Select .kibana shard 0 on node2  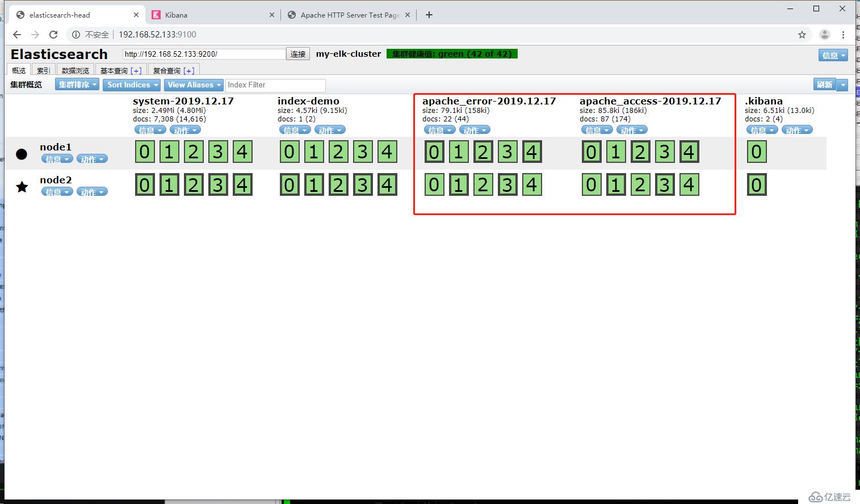click(x=757, y=184)
